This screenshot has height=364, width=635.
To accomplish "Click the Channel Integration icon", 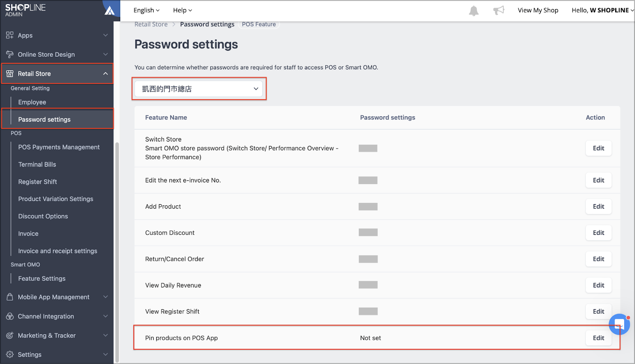I will 10,316.
